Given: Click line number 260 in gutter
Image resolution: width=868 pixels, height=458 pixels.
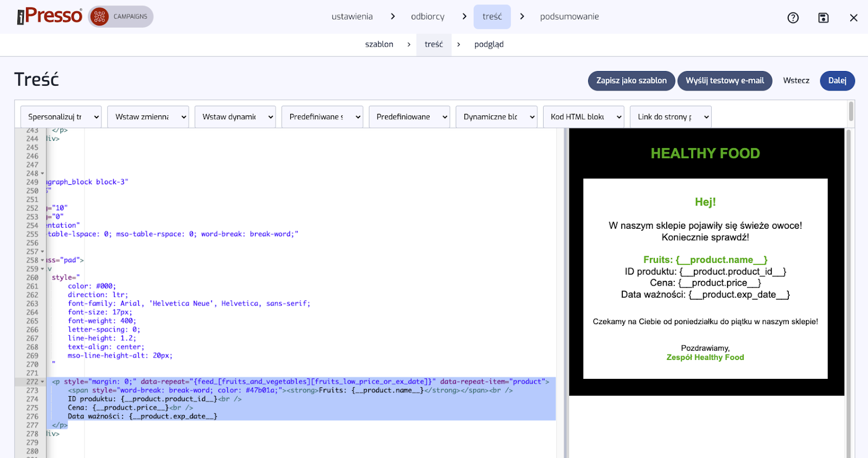Looking at the screenshot, I should coord(32,278).
